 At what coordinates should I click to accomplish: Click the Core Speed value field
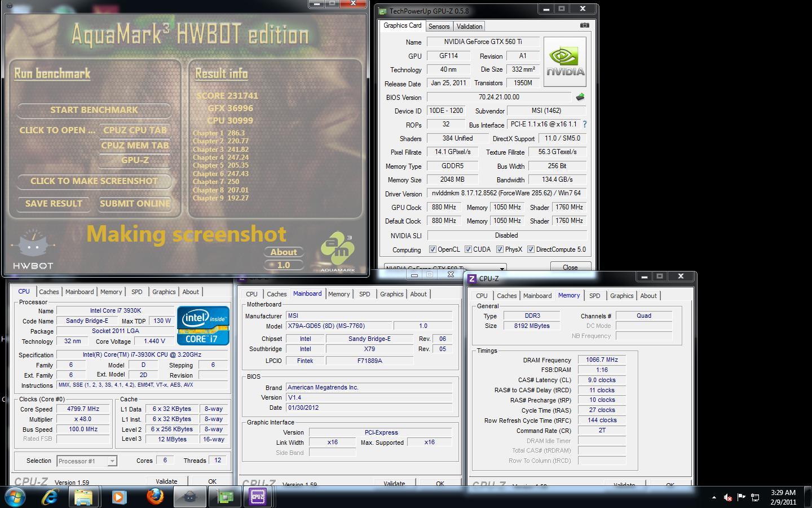83,409
